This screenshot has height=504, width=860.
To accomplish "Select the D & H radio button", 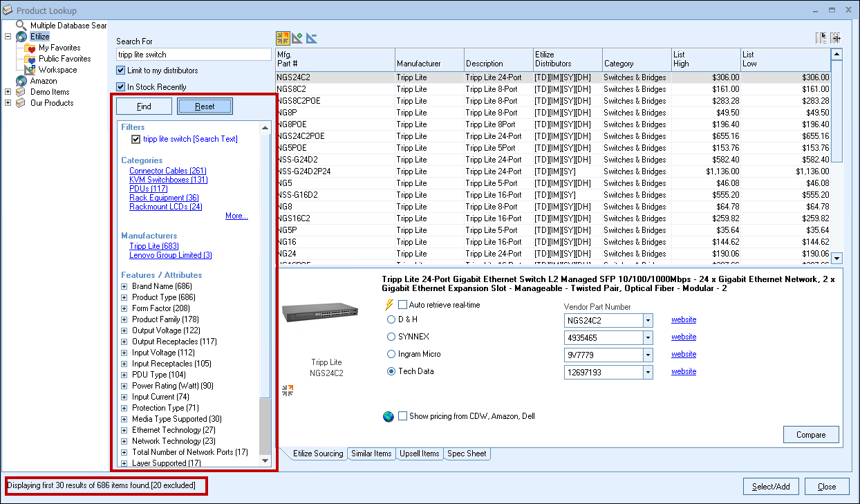I will tap(391, 319).
